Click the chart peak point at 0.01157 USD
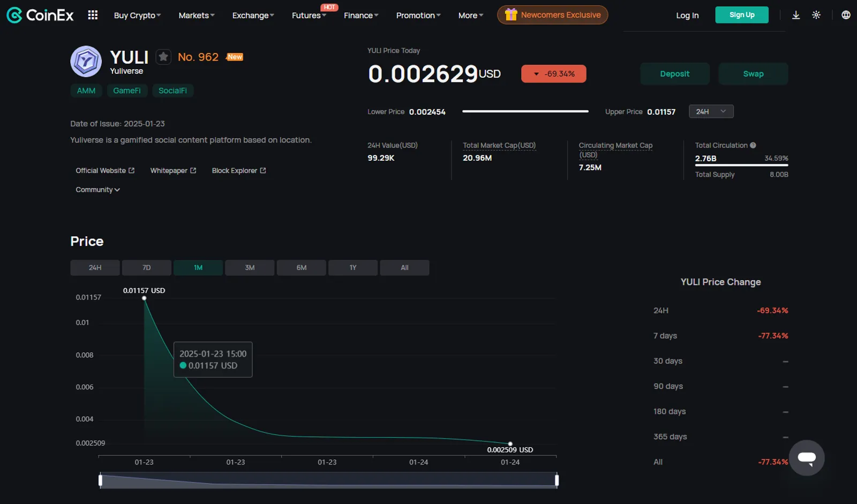Image resolution: width=857 pixels, height=504 pixels. (144, 298)
